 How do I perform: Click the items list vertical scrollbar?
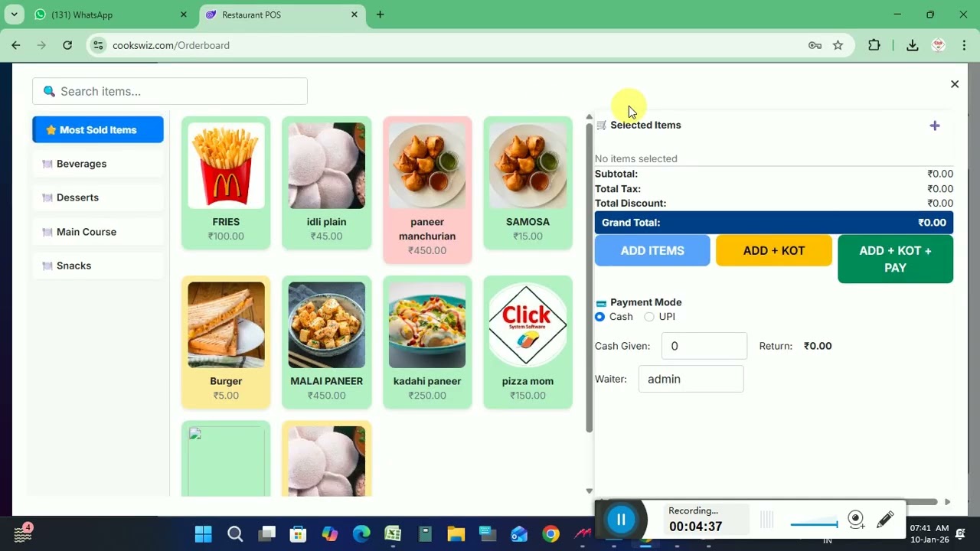tap(589, 277)
